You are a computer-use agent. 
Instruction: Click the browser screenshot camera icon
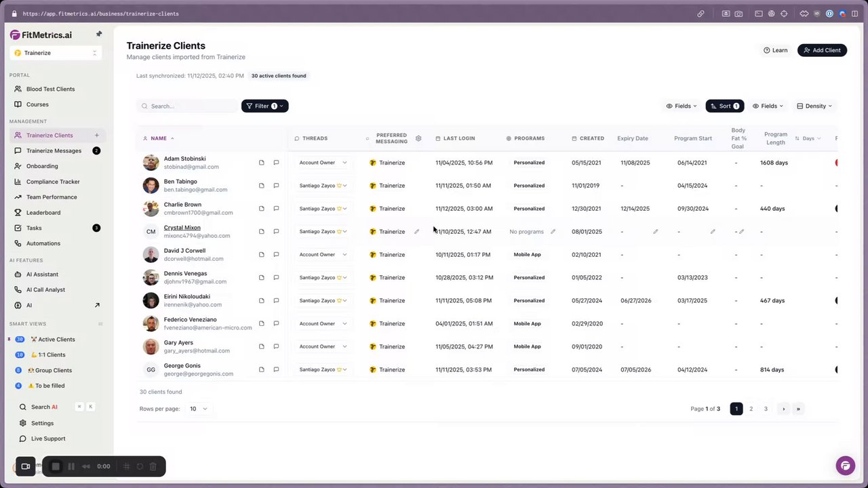click(738, 14)
